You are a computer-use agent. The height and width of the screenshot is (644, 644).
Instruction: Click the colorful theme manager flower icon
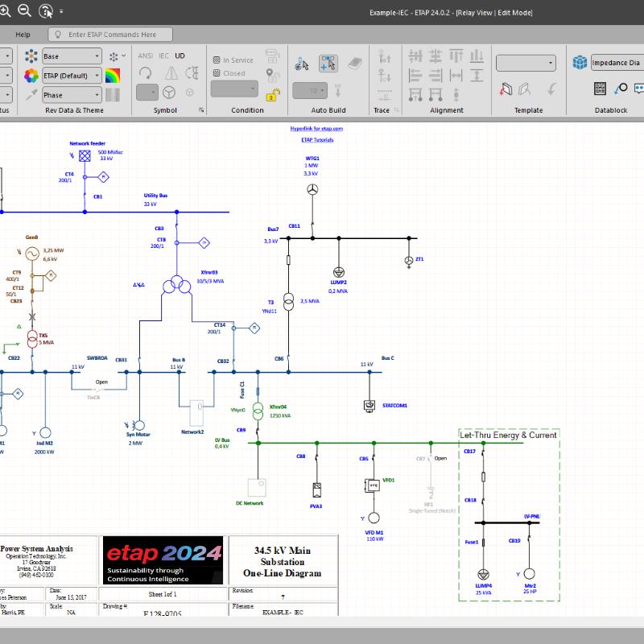31,76
